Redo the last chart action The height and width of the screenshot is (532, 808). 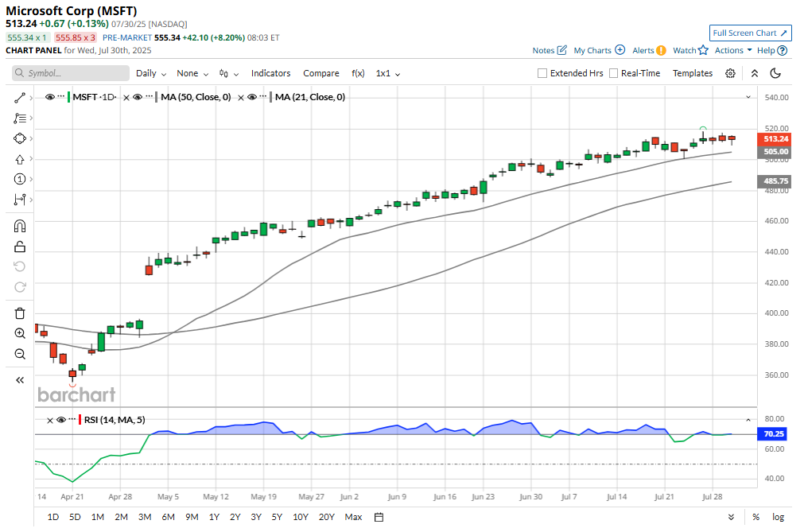20,287
